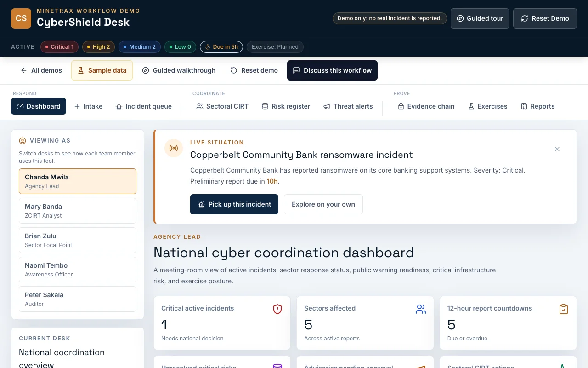Screen dimensions: 588x368
Task: Click the lock icon beside Evidence chain
Action: point(401,106)
